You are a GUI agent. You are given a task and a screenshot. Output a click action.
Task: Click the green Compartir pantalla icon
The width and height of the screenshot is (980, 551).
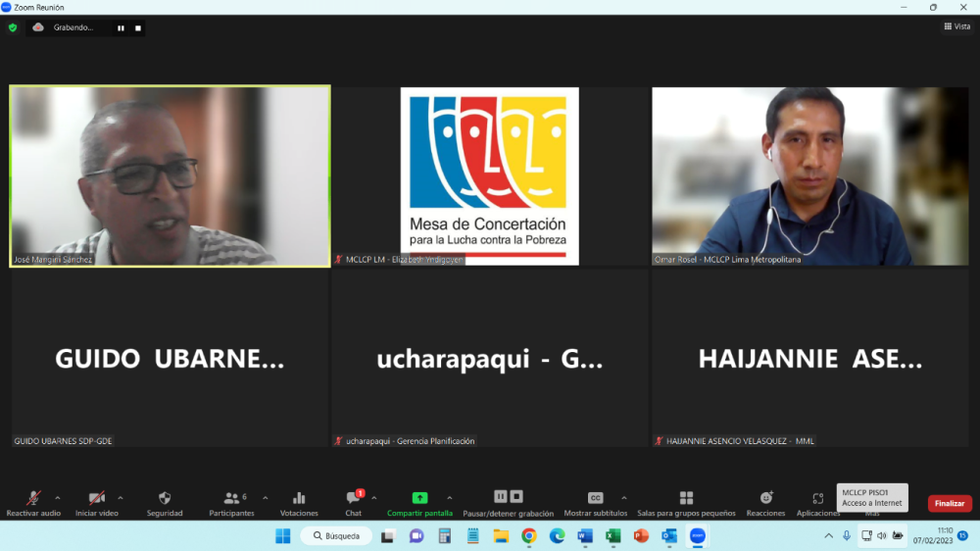419,498
